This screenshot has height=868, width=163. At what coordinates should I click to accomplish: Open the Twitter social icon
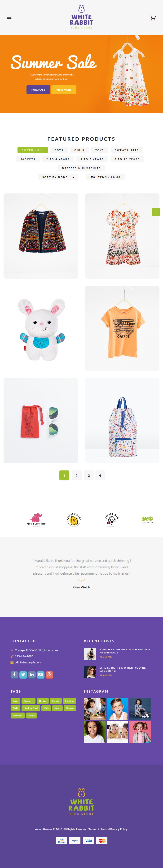23,674
